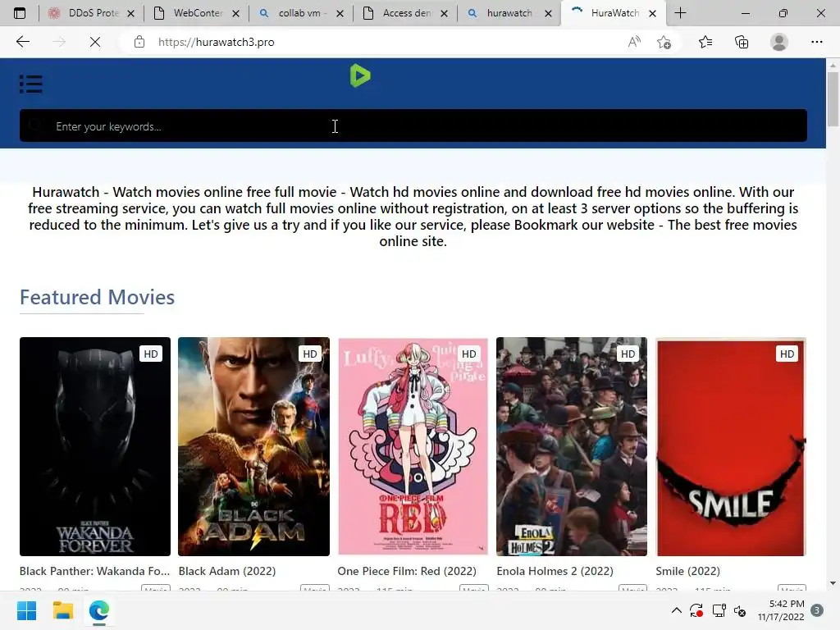Open the browser profile menu

[x=779, y=42]
